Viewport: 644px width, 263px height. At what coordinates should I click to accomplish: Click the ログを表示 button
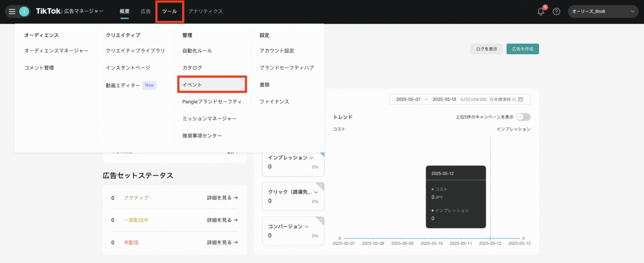[487, 49]
